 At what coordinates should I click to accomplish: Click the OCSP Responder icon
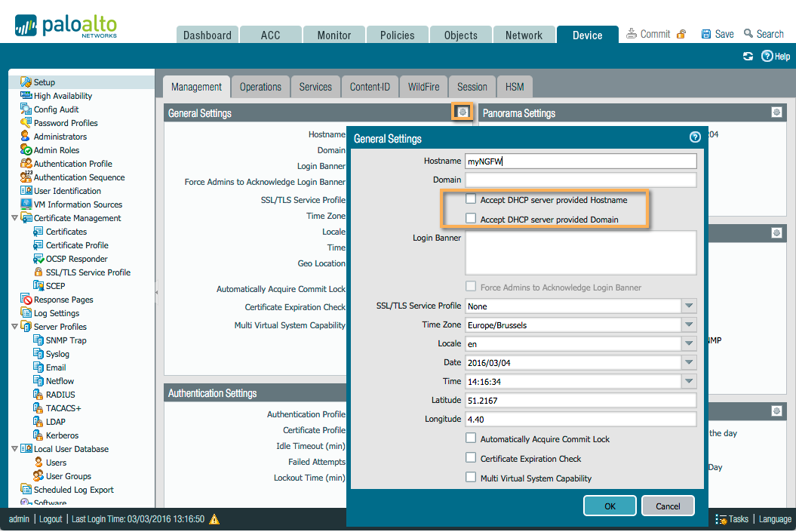(x=38, y=258)
